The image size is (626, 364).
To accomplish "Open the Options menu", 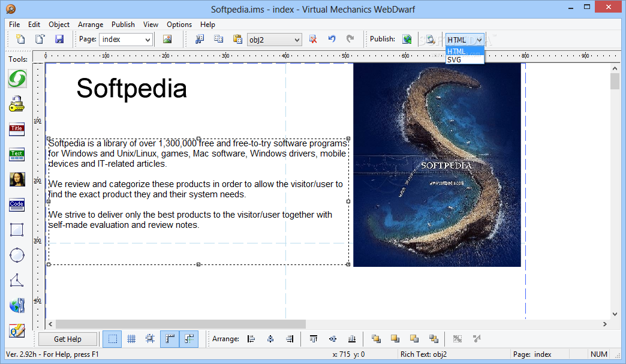I will [x=179, y=25].
